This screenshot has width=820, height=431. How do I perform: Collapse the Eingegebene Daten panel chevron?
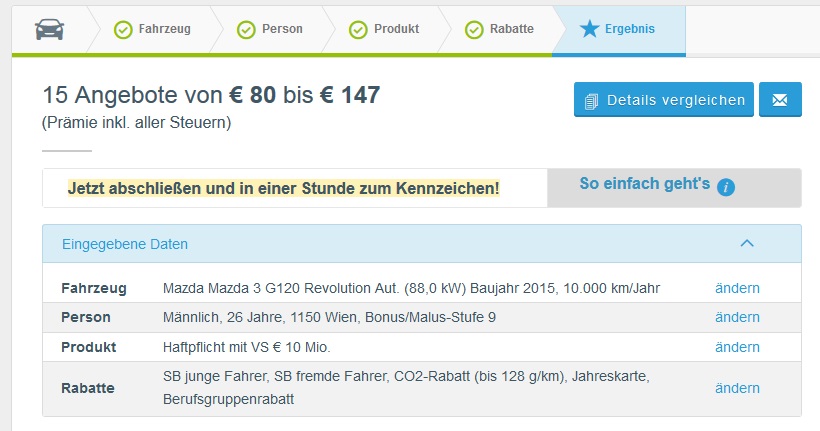(x=747, y=243)
